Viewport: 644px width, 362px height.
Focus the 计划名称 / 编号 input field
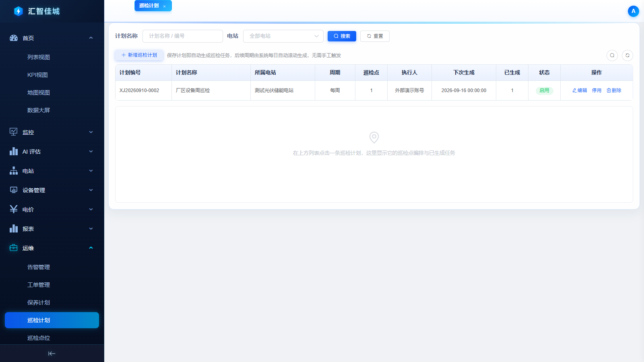click(x=183, y=36)
